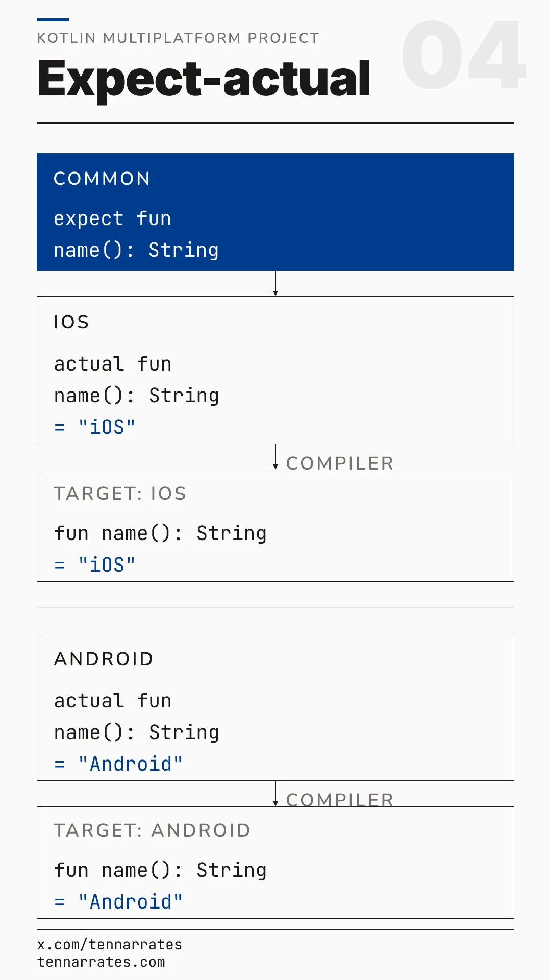Open the tennarrates.com link
551x980 pixels.
[101, 962]
